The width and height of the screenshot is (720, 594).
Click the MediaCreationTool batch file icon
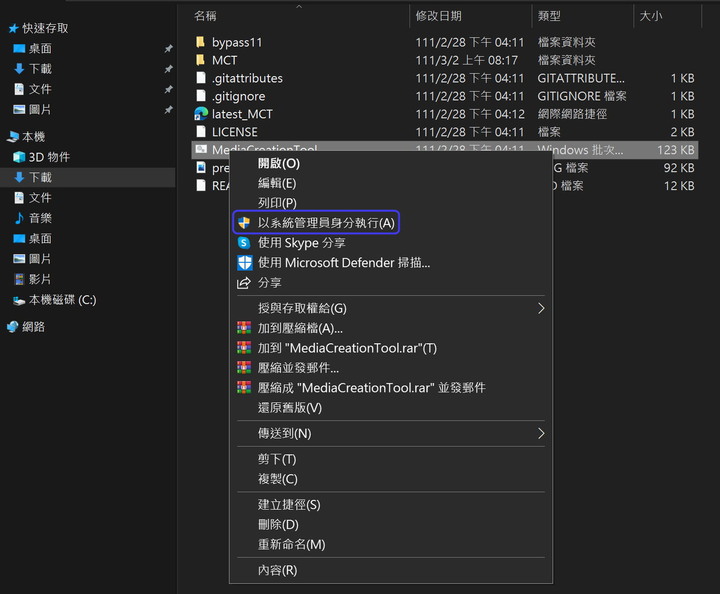pos(201,149)
